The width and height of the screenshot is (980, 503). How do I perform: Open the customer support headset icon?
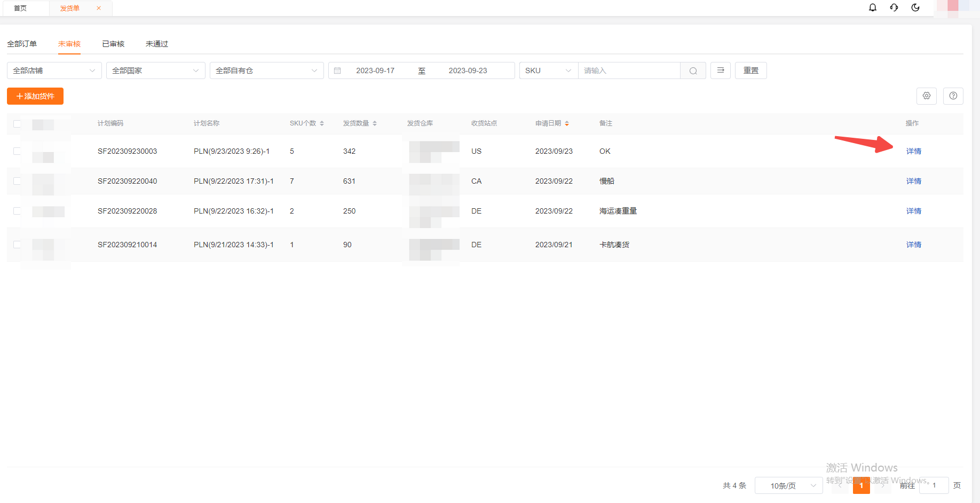[894, 7]
